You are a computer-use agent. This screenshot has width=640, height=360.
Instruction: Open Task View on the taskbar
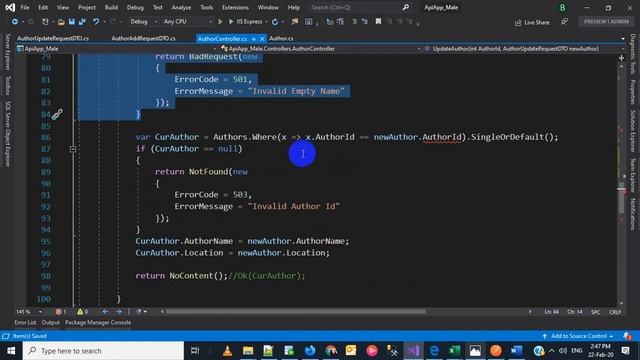click(195, 351)
